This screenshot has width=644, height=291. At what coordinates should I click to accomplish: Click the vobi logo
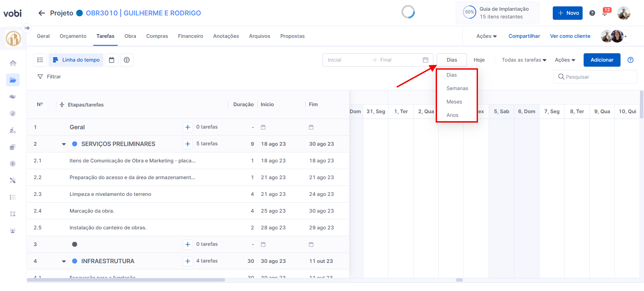tap(12, 13)
